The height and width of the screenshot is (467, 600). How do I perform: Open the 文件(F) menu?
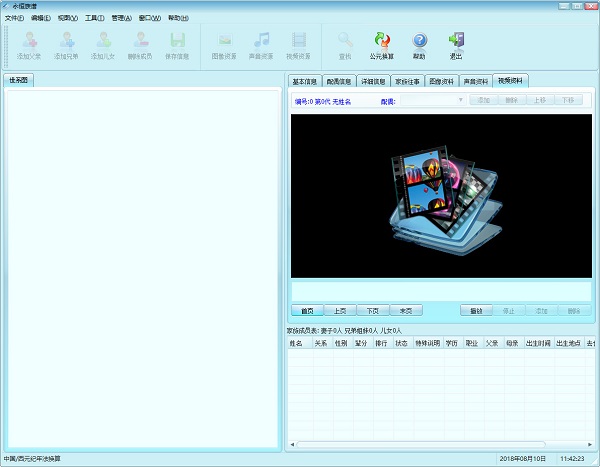[x=14, y=18]
